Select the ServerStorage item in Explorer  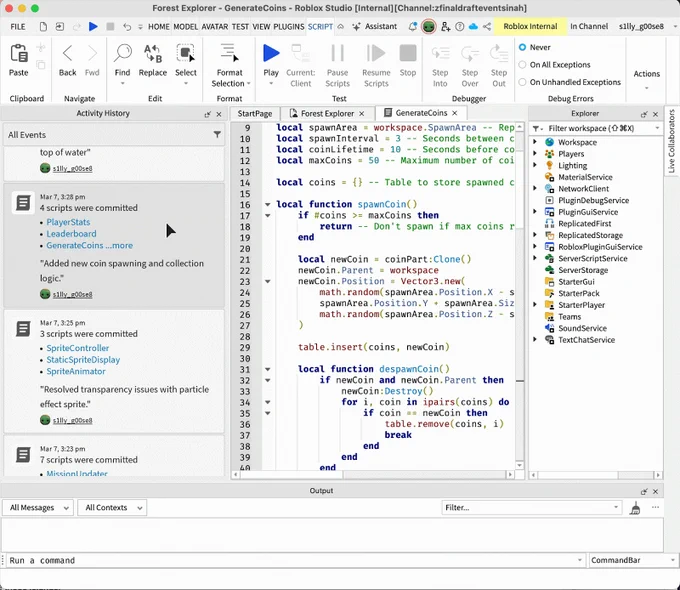[583, 270]
